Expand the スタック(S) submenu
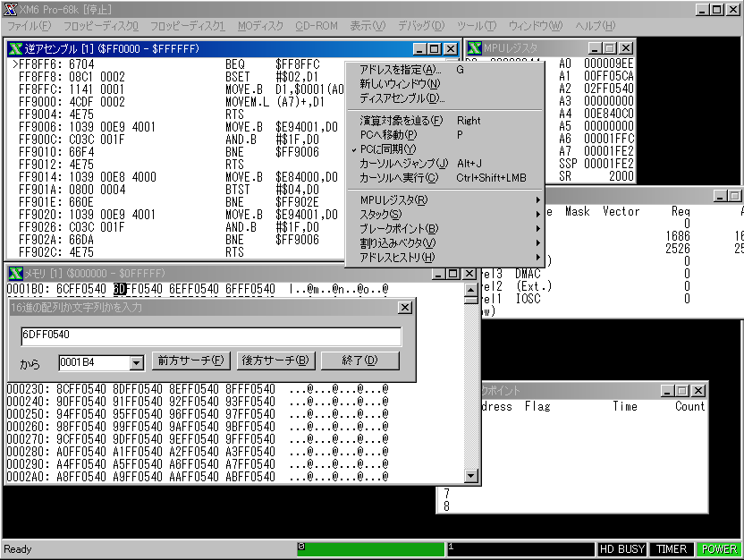The height and width of the screenshot is (560, 744). point(444,215)
